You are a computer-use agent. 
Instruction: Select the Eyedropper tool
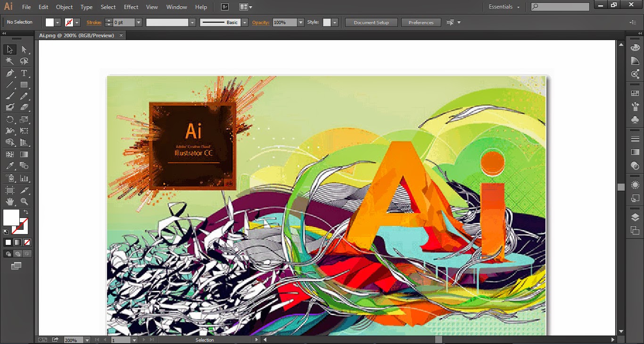click(x=10, y=166)
